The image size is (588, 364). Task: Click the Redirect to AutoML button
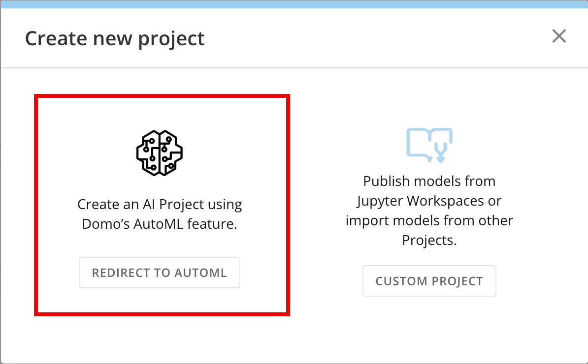(160, 273)
